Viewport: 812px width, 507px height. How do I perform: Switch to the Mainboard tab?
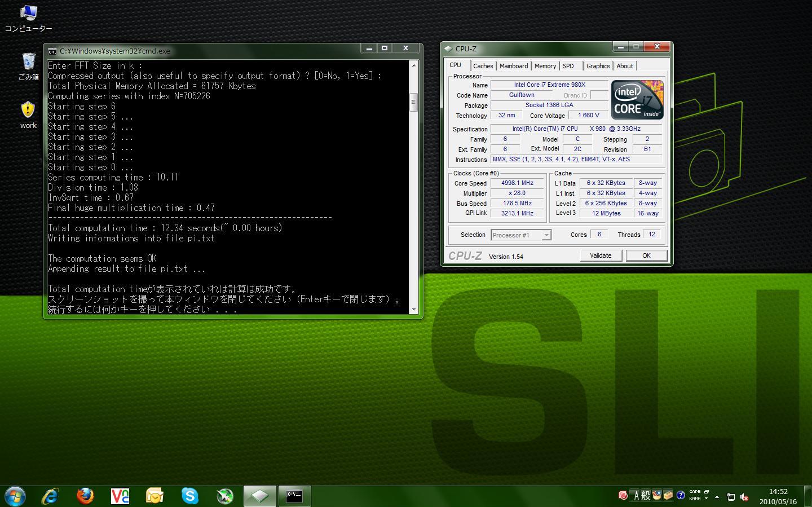coord(513,66)
